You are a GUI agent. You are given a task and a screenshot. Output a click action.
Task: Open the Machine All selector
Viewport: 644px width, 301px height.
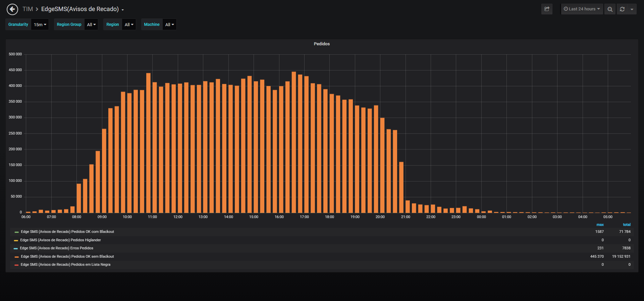point(169,24)
